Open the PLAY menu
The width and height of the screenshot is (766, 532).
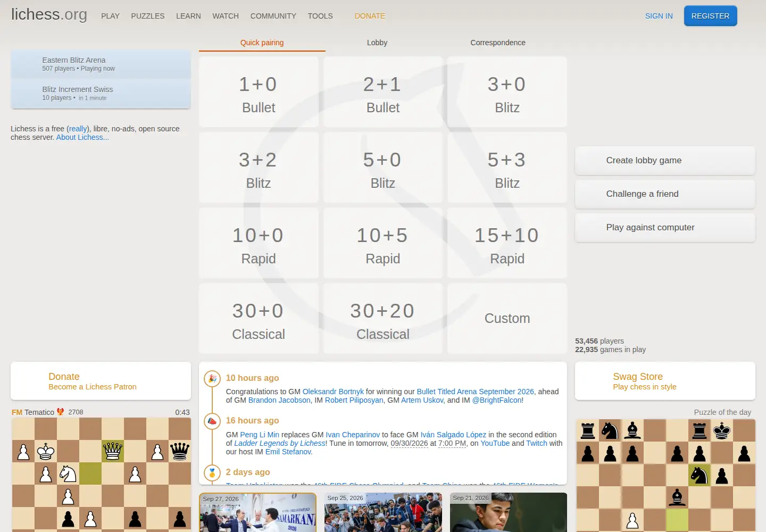(110, 16)
